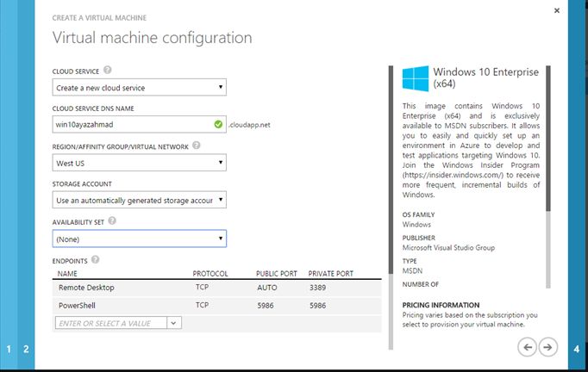Viewport: 588px width, 372px height.
Task: Open the endpoint name combo box arrow
Action: coord(174,323)
